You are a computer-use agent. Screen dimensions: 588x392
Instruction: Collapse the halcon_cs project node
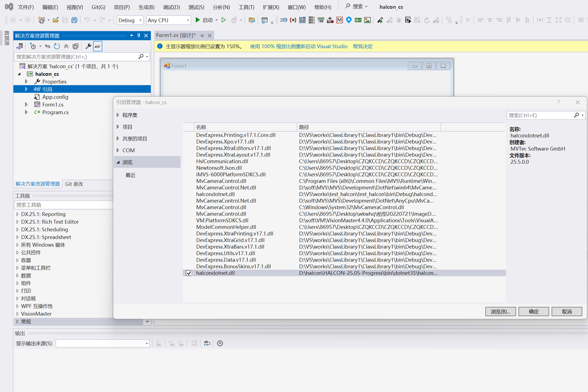(19, 74)
